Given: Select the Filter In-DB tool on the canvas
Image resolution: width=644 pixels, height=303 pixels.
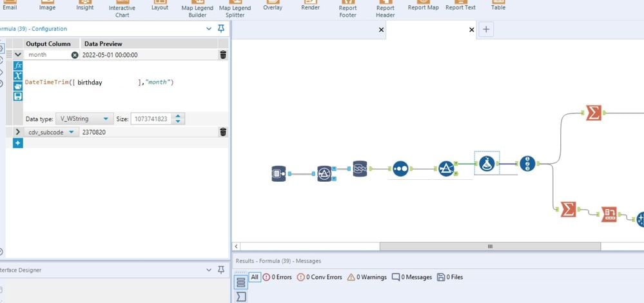Looking at the screenshot, I should [x=324, y=173].
